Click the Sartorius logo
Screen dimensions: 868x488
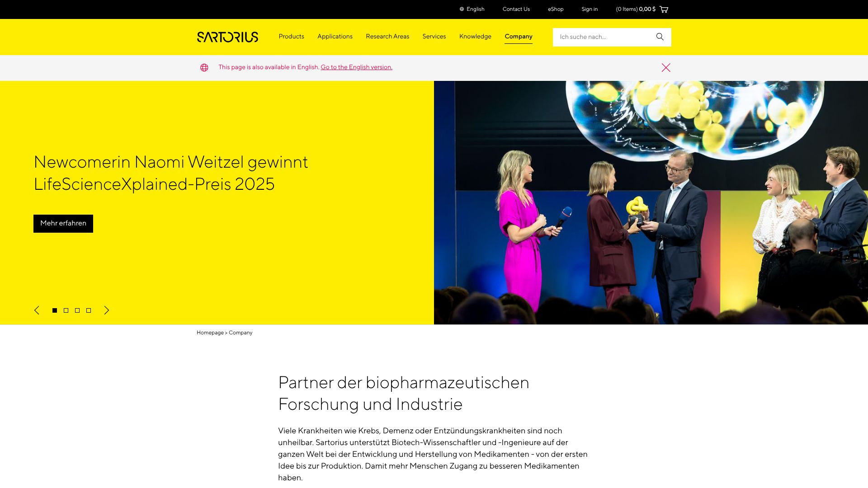pos(227,37)
